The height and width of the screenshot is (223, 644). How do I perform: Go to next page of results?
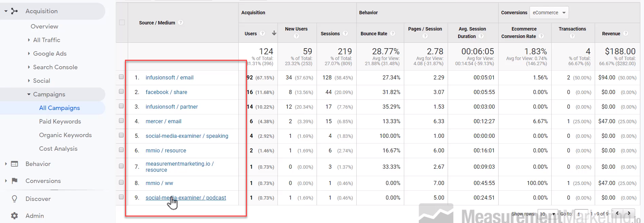(x=629, y=213)
